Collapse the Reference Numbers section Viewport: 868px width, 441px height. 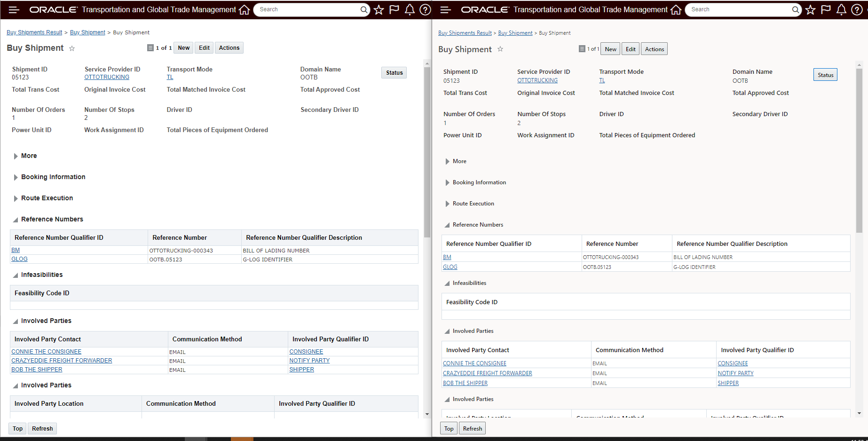click(x=16, y=219)
